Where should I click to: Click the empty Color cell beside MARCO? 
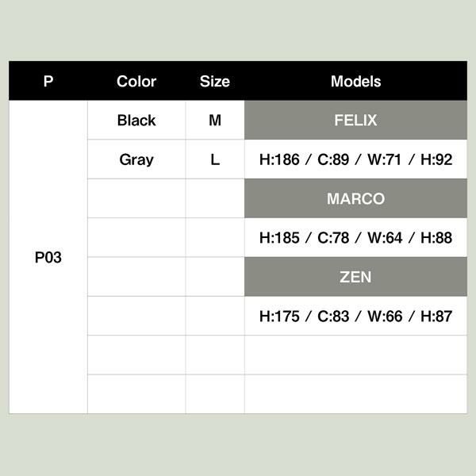click(136, 198)
